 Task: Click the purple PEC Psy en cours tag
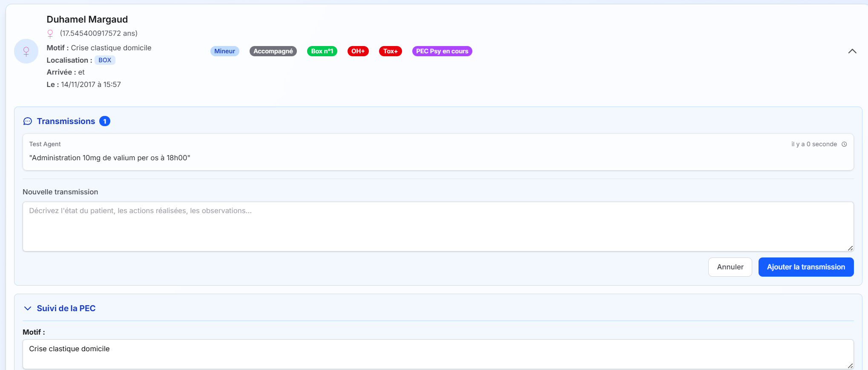click(x=442, y=51)
